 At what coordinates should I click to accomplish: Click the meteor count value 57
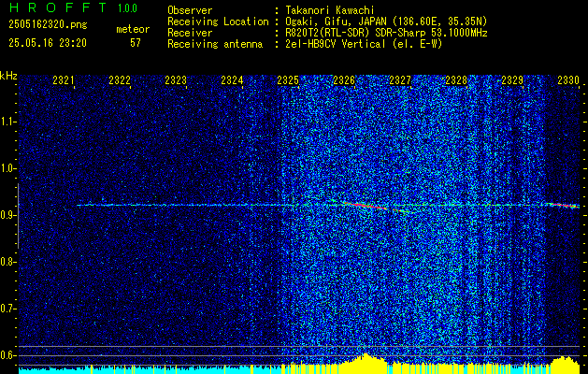point(136,43)
